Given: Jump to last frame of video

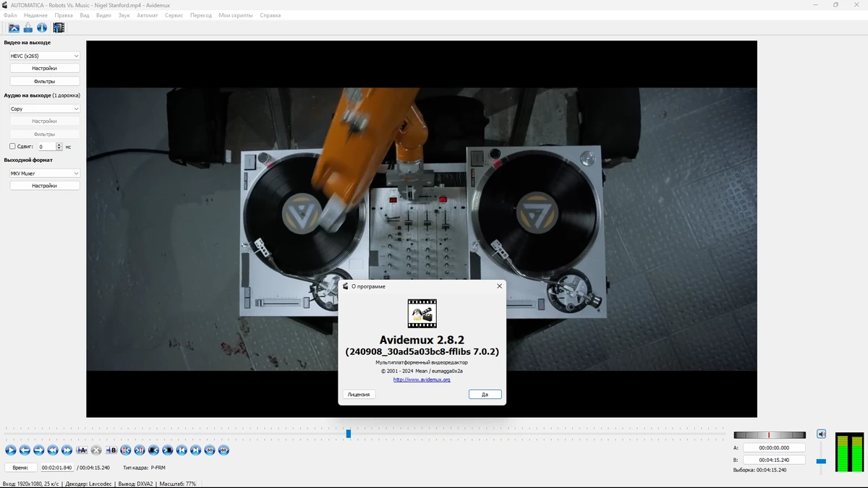Looking at the screenshot, I should [196, 450].
